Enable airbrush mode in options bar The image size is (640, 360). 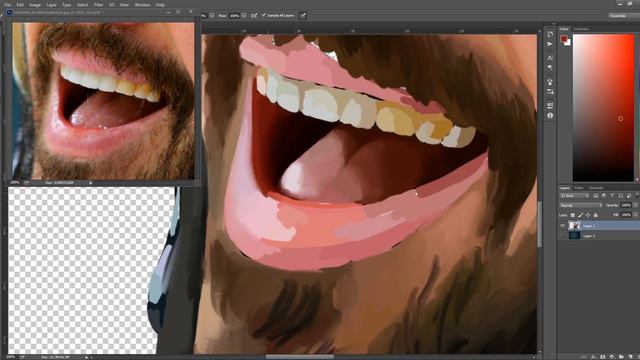click(254, 16)
